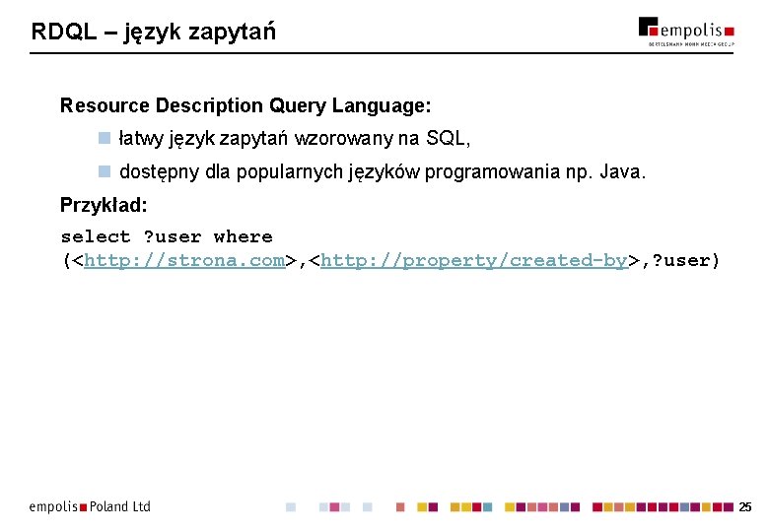Select bullet 'łatwy język zapytań wzorowany na SQL,'
This screenshot has height=532, width=769.
(x=294, y=138)
